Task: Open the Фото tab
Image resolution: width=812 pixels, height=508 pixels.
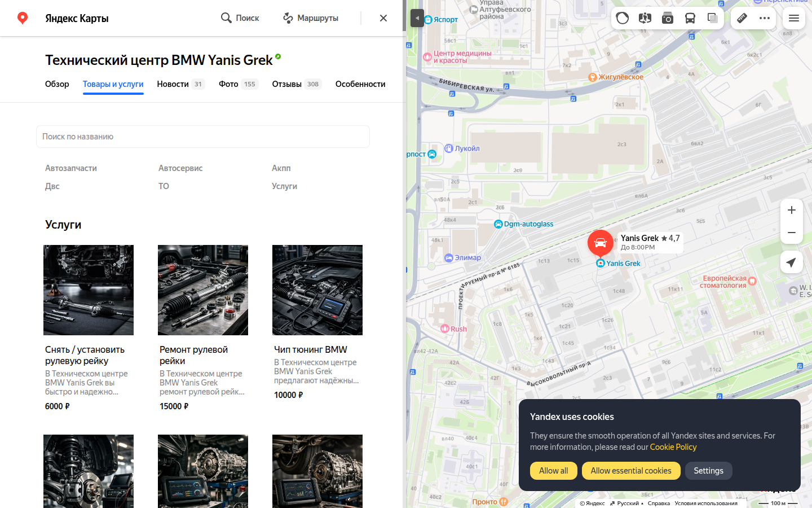Action: point(239,84)
